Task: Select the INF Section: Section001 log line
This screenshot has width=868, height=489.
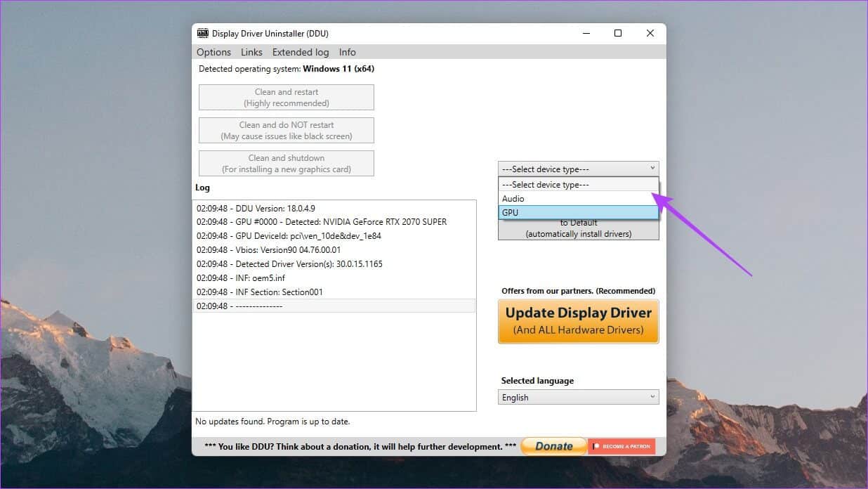Action: pyautogui.click(x=334, y=292)
